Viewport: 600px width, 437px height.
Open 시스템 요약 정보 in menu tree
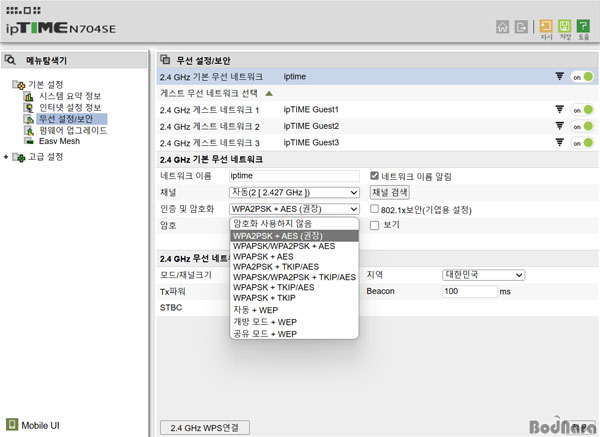tap(70, 96)
